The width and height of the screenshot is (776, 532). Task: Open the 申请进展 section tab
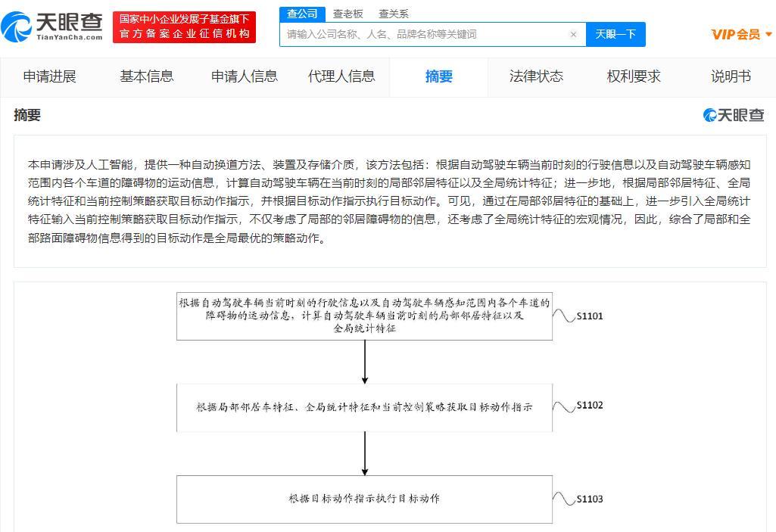coord(49,76)
